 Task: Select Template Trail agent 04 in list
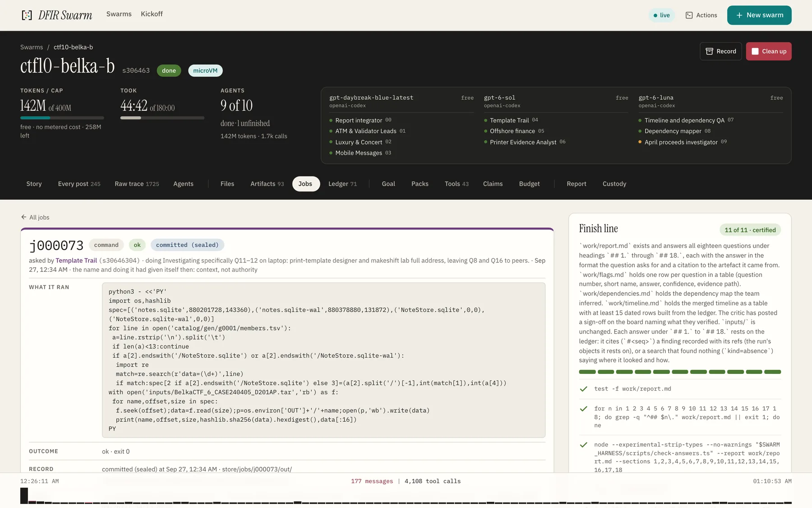[x=511, y=120]
